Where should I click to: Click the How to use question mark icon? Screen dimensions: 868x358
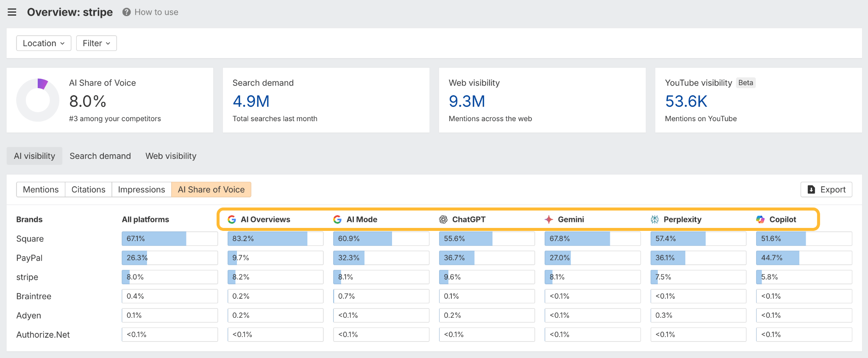coord(126,12)
